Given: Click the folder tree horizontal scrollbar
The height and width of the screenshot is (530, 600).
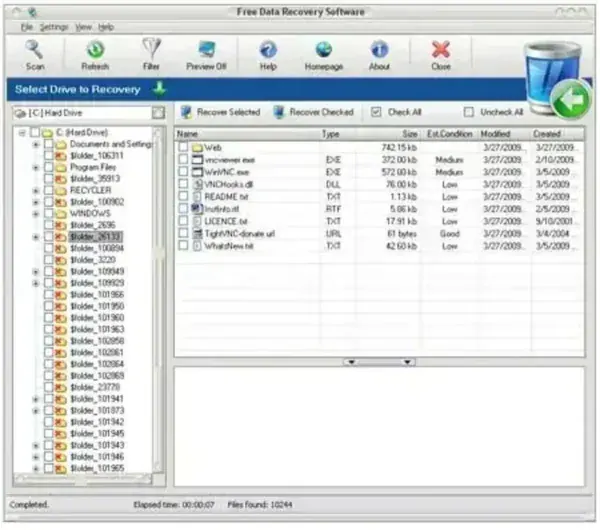Looking at the screenshot, I should point(83,478).
